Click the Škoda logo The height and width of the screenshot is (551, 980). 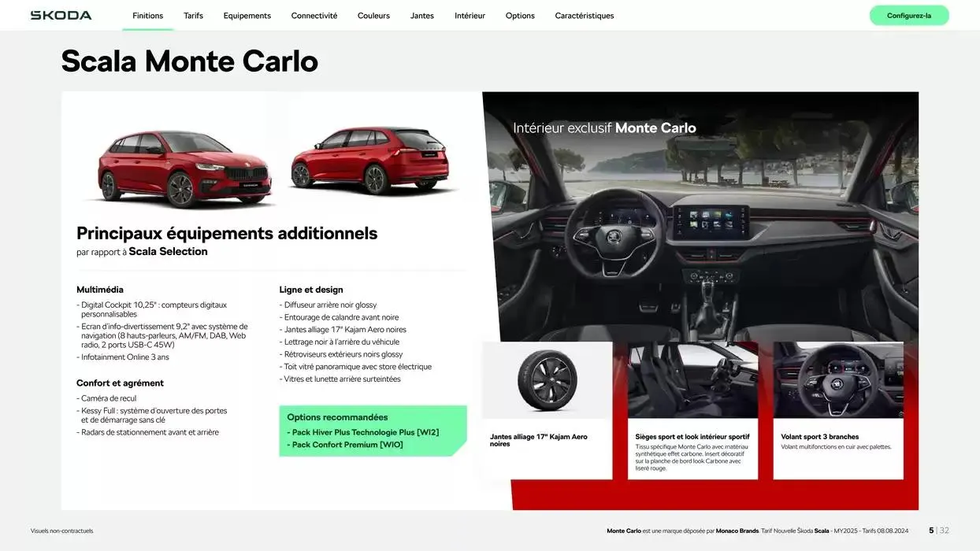point(61,15)
